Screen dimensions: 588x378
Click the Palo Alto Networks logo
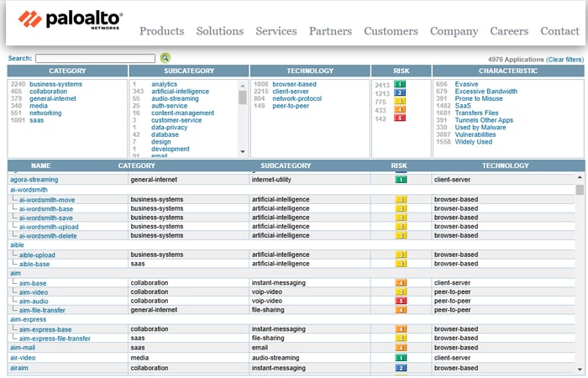click(71, 20)
